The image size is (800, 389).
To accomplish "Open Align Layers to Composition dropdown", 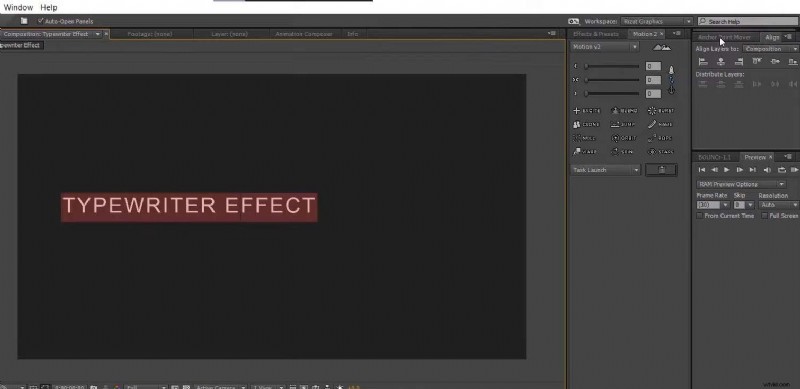I will [771, 49].
